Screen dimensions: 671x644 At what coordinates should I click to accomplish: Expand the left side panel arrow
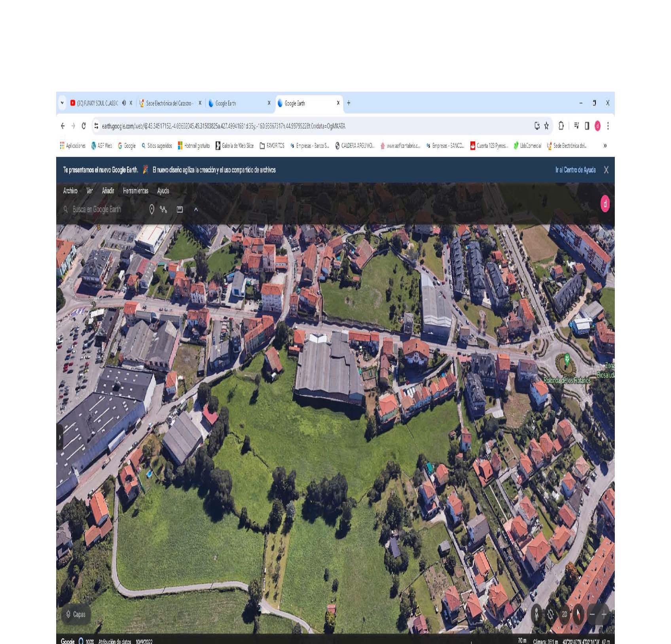click(x=60, y=437)
